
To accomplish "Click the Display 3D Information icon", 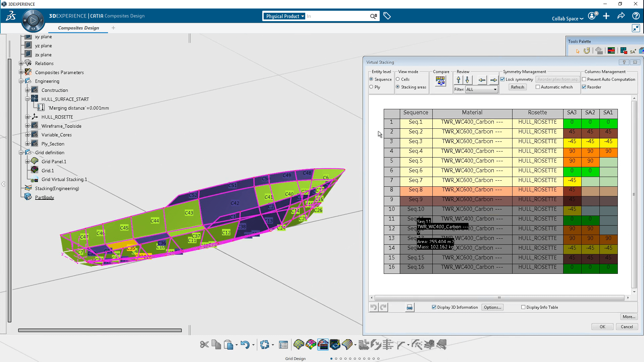I will point(434,307).
